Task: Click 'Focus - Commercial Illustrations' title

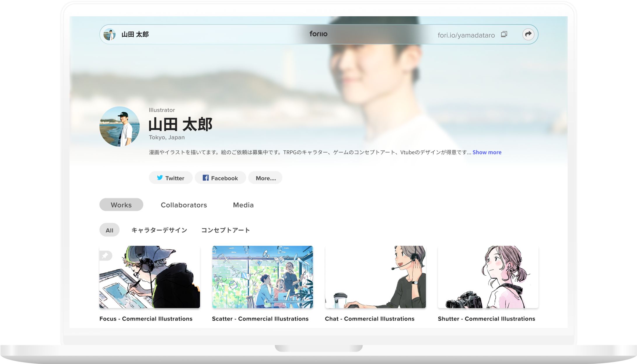Action: (x=146, y=319)
